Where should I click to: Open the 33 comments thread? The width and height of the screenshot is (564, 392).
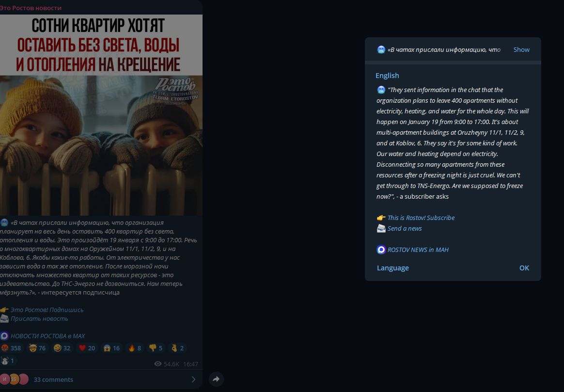tap(53, 379)
